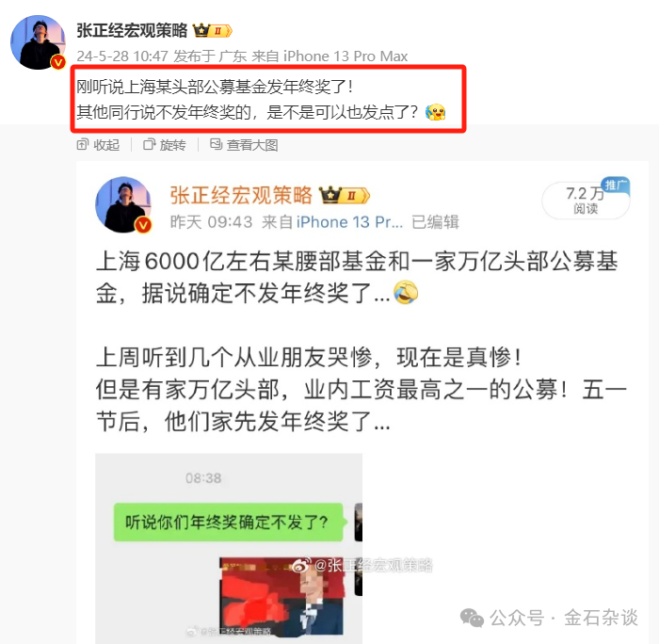The width and height of the screenshot is (659, 644).
Task: Click the 24-5-28 10:47 post timestamp
Action: click(x=122, y=56)
